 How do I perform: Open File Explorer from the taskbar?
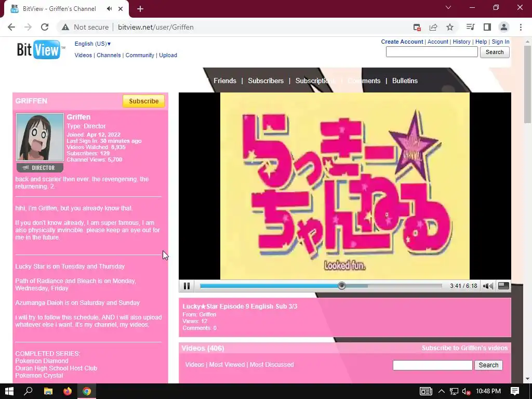click(48, 391)
